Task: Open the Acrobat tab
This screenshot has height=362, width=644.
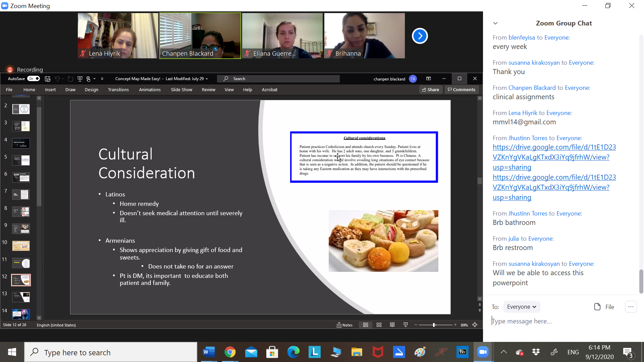Action: point(270,89)
